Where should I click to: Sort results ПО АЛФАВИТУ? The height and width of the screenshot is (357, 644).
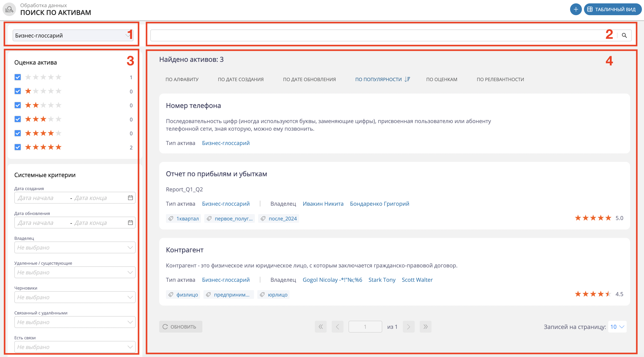point(182,79)
